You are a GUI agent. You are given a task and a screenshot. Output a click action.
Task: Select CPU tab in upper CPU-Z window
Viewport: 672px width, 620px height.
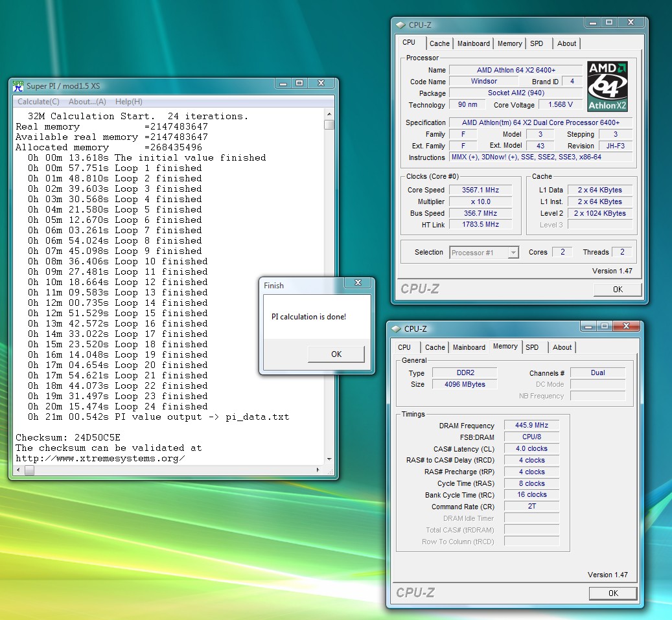[409, 42]
